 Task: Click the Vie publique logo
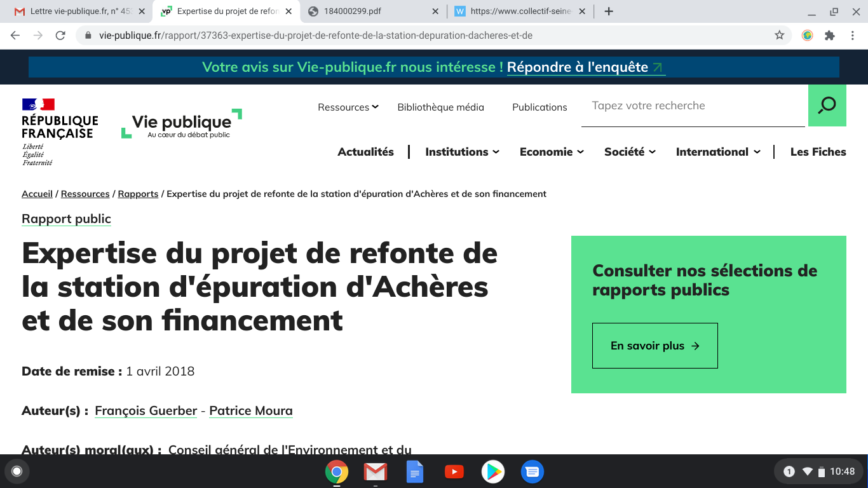[182, 123]
